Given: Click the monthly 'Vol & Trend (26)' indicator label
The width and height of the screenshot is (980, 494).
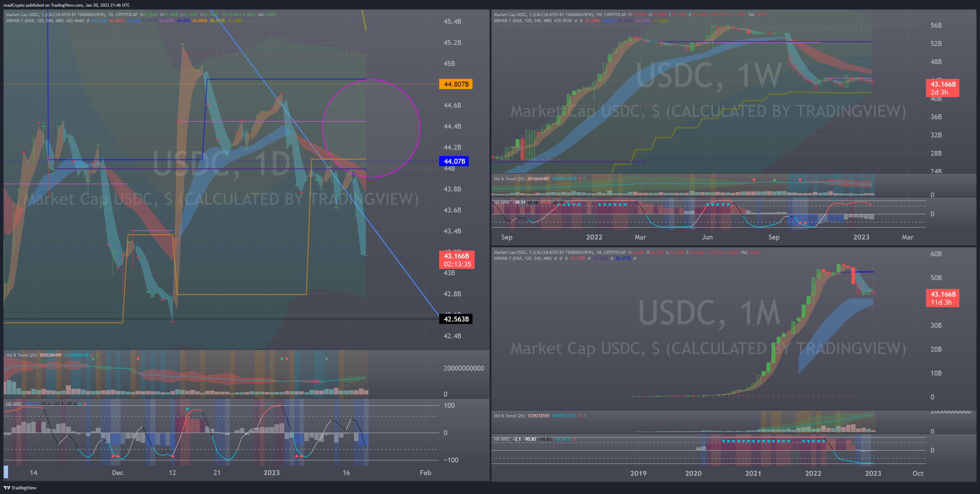Looking at the screenshot, I should click(x=509, y=416).
